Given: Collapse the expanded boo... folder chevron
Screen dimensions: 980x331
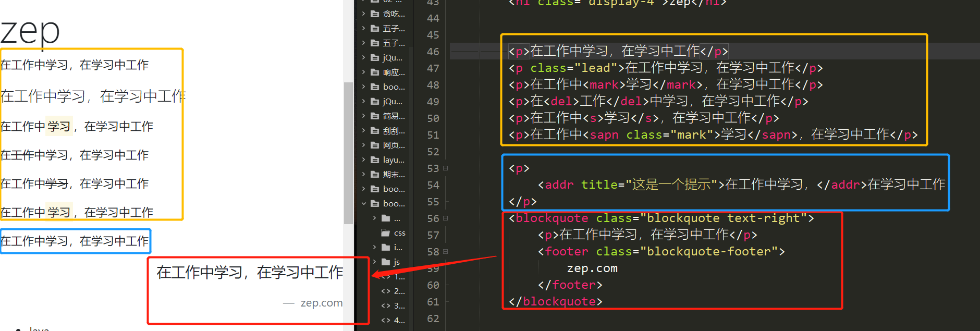Looking at the screenshot, I should click(x=363, y=204).
